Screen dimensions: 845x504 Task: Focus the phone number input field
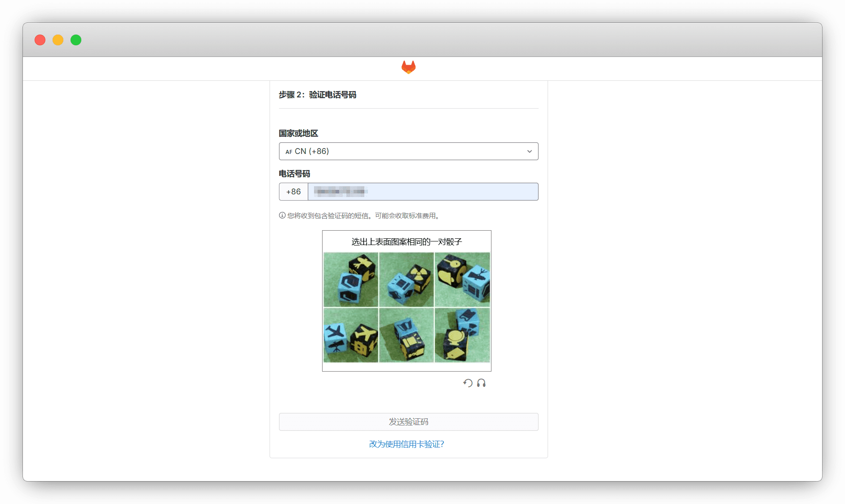coord(422,192)
